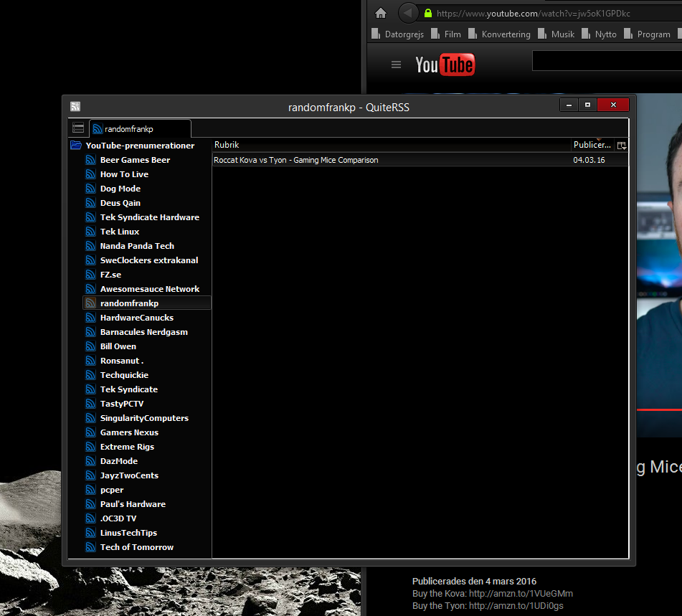
Task: Select the DazMode feed
Action: pos(119,461)
